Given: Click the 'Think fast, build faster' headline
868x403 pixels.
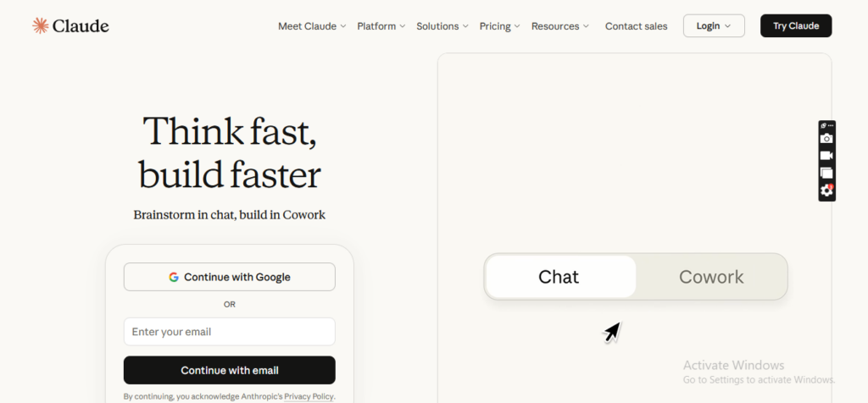Looking at the screenshot, I should click(x=229, y=152).
